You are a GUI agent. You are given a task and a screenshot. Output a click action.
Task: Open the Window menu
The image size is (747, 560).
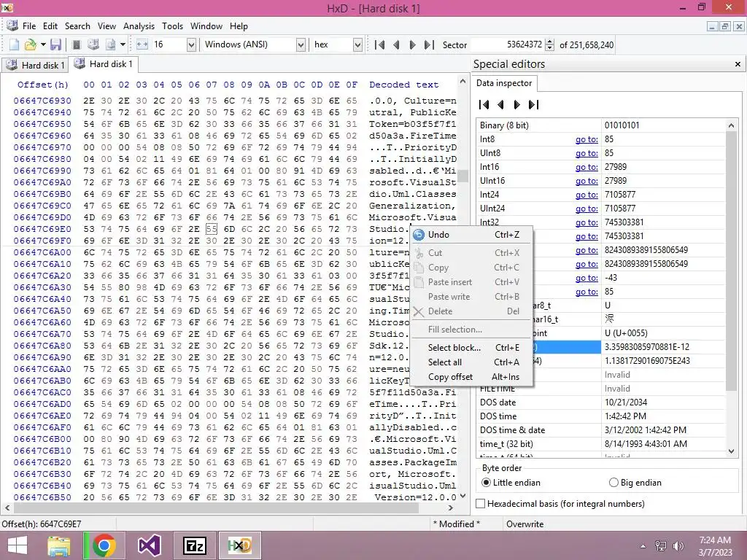pos(206,26)
